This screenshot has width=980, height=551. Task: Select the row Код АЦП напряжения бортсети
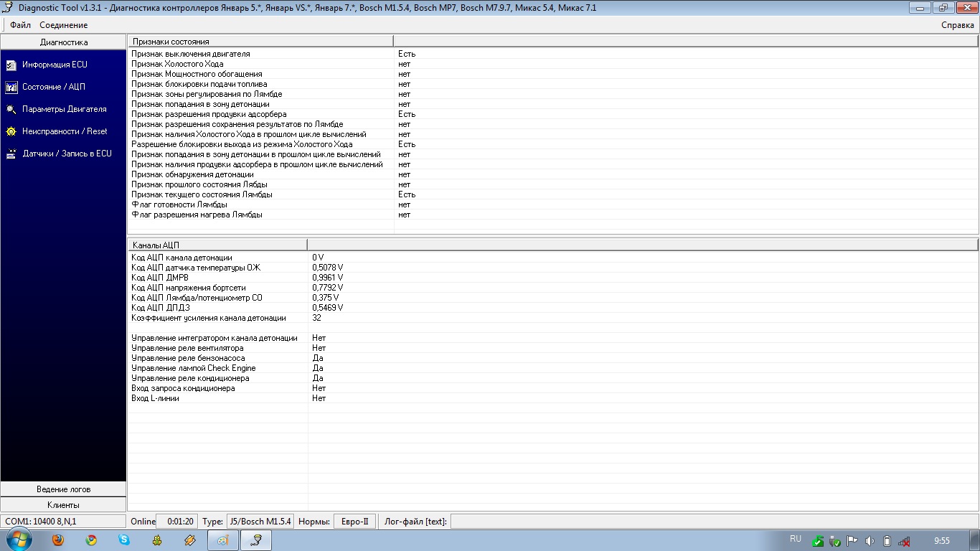pos(552,288)
